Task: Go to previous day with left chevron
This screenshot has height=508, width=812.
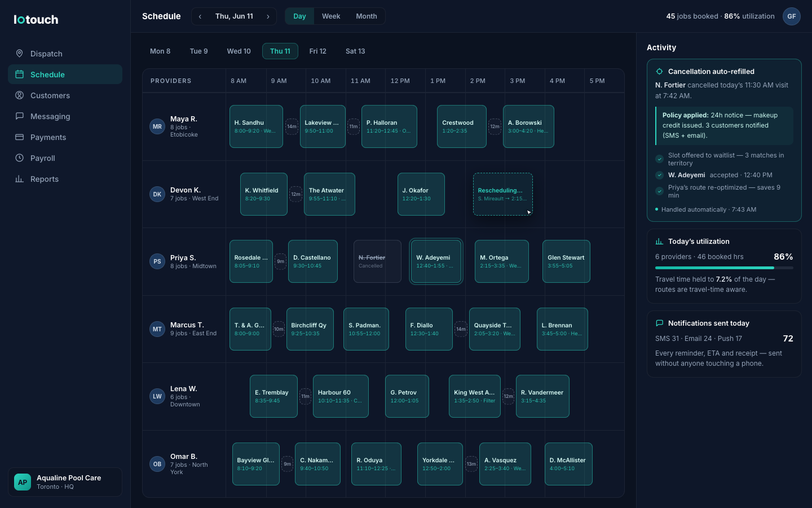Action: pyautogui.click(x=200, y=16)
